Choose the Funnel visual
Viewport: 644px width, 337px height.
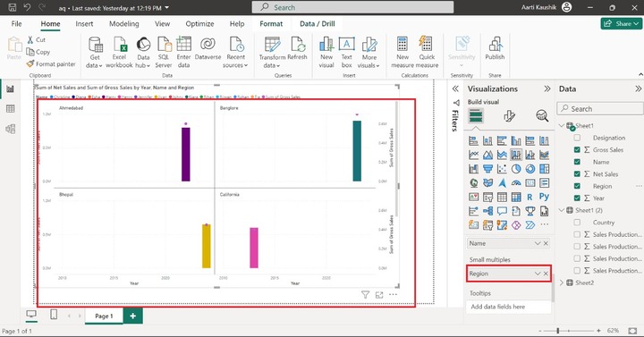[487, 169]
